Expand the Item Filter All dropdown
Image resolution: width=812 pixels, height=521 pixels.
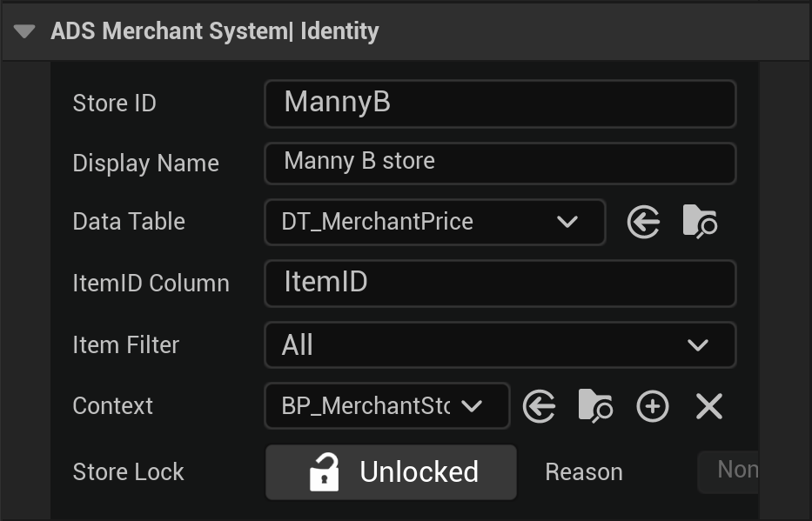click(500, 345)
